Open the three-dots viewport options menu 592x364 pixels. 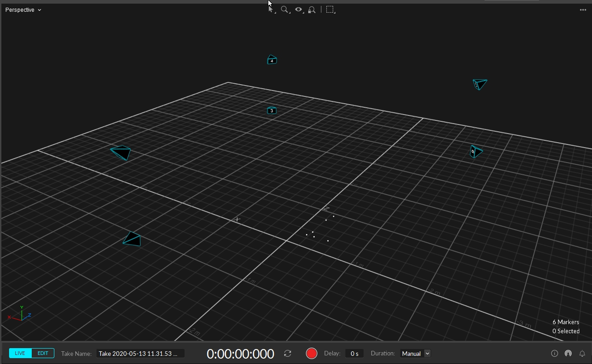[x=583, y=10]
